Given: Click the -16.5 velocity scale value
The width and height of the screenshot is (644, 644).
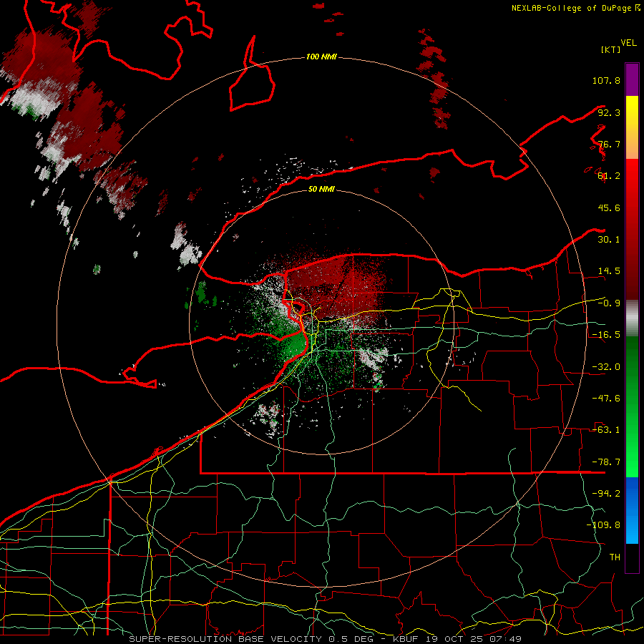Looking at the screenshot, I should tap(606, 335).
